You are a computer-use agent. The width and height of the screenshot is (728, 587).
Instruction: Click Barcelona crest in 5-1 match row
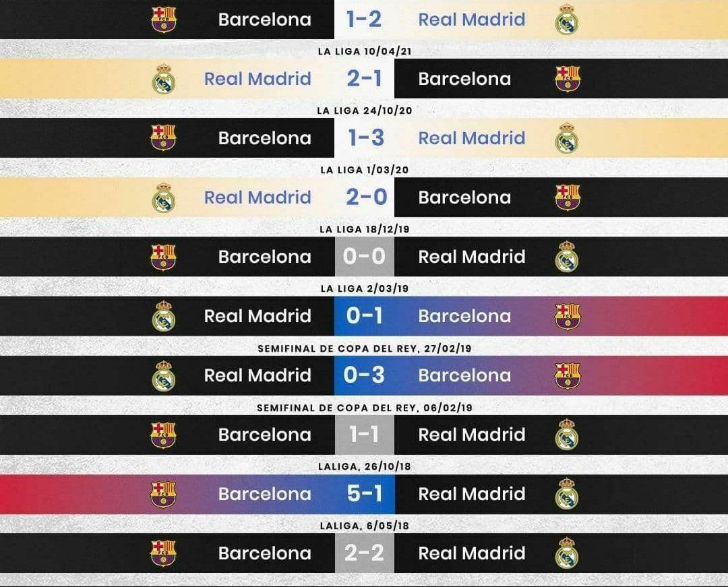coord(163,494)
